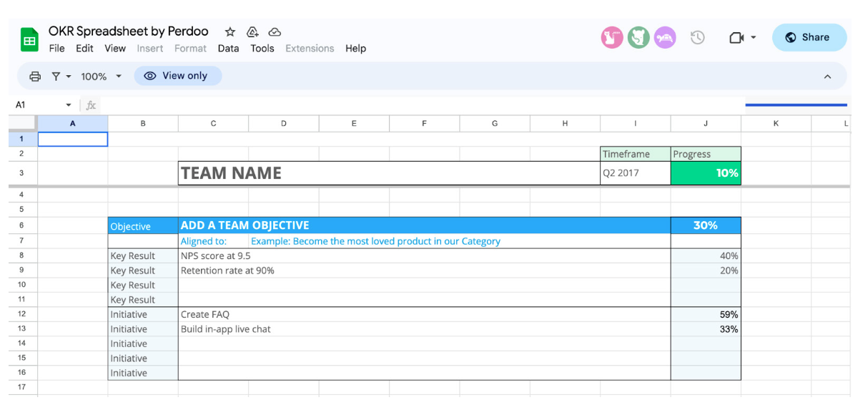Image resolution: width=868 pixels, height=410 pixels.
Task: Click the formula bar input
Action: click(x=422, y=105)
